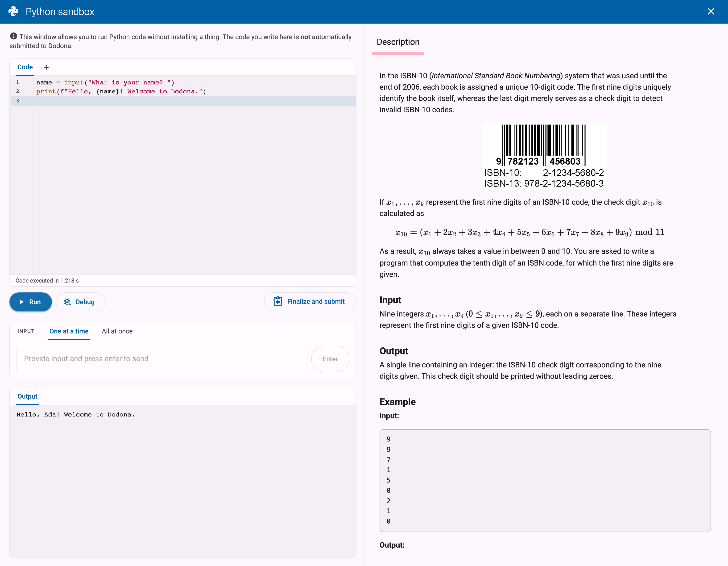
Task: Switch input mode to All at once
Action: 117,331
